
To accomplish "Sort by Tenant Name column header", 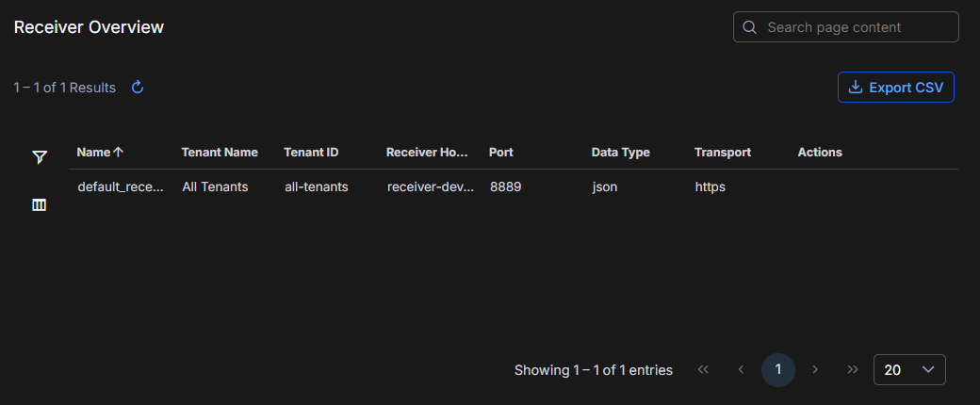I will pyautogui.click(x=220, y=152).
